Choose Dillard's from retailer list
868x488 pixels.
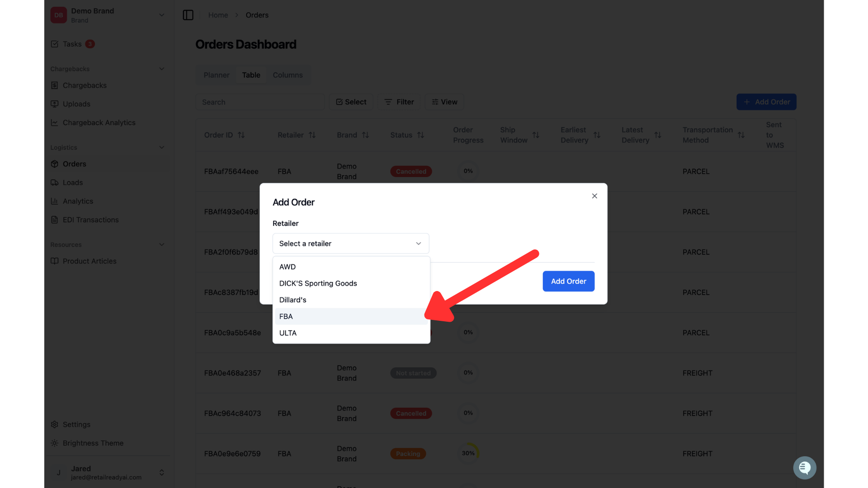[x=351, y=300]
